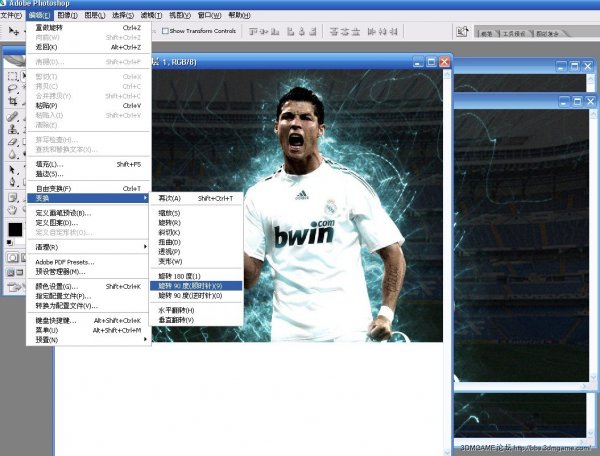This screenshot has height=456, width=600.
Task: Click the document window's vertical scrollbar
Action: [x=447, y=200]
